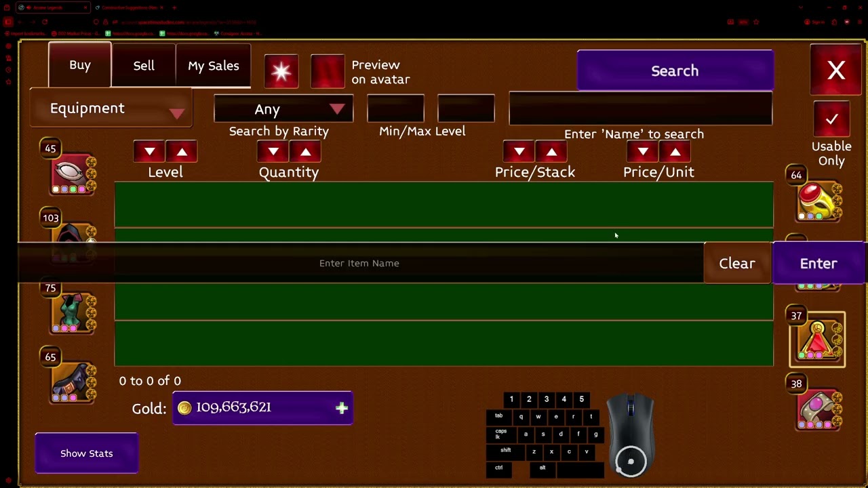Click the '0 to 0 of 0' results counter

tap(150, 381)
